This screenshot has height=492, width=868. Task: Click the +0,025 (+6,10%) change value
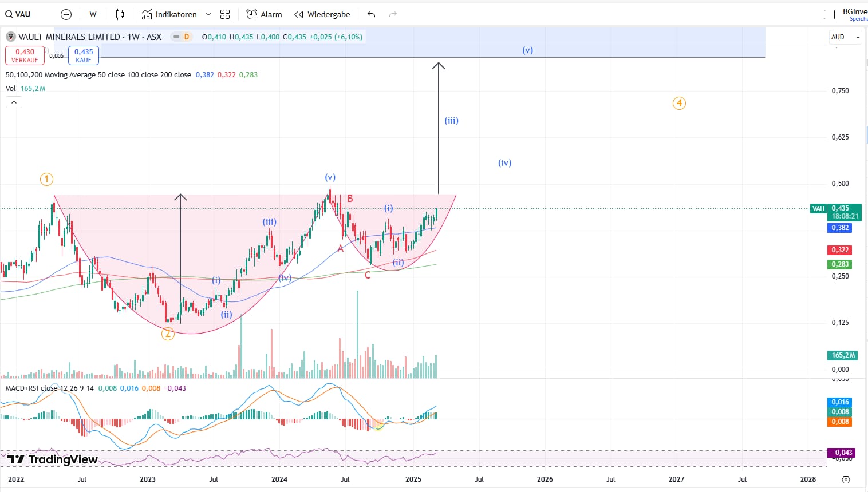pos(336,37)
